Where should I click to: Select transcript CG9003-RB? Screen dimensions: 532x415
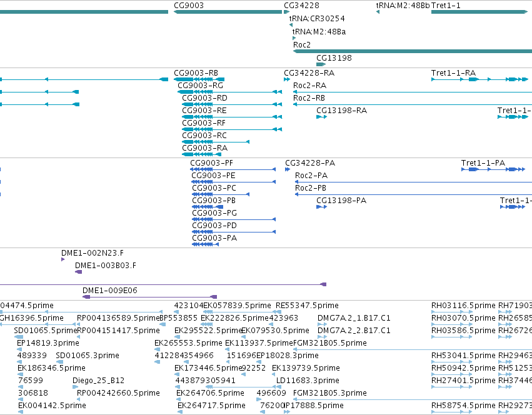pos(199,79)
